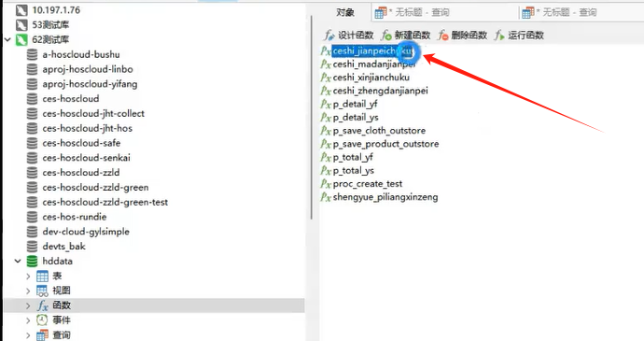Select procedure p_save_cloth_outstore
The height and width of the screenshot is (341, 644).
click(379, 131)
